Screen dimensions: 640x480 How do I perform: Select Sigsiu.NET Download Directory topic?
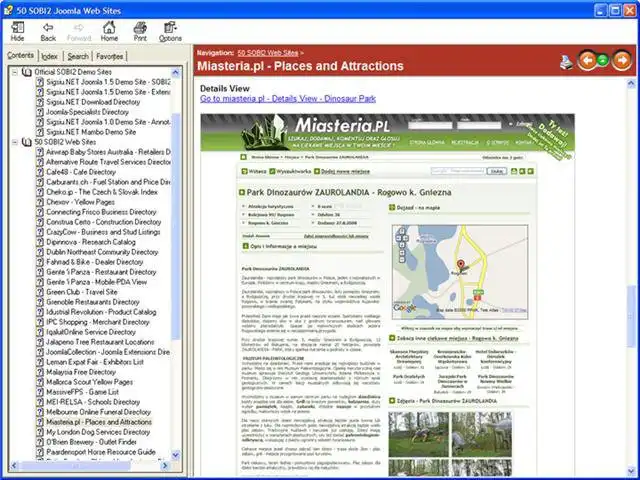pyautogui.click(x=93, y=102)
